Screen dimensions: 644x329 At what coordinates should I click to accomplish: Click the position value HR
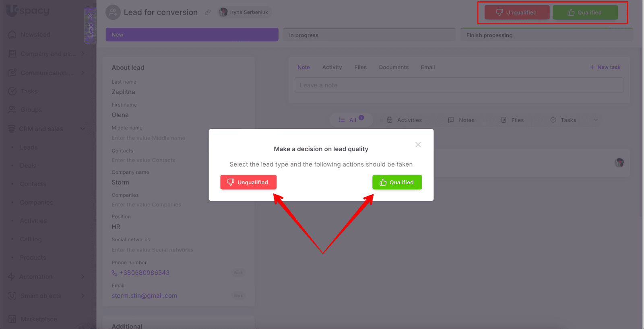(116, 226)
